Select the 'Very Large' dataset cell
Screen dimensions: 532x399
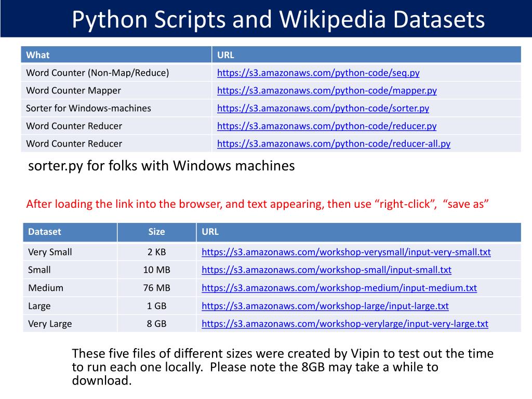click(x=70, y=324)
